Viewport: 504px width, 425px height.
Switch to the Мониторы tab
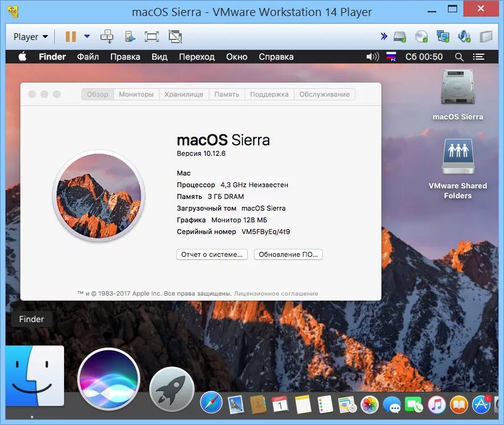136,94
